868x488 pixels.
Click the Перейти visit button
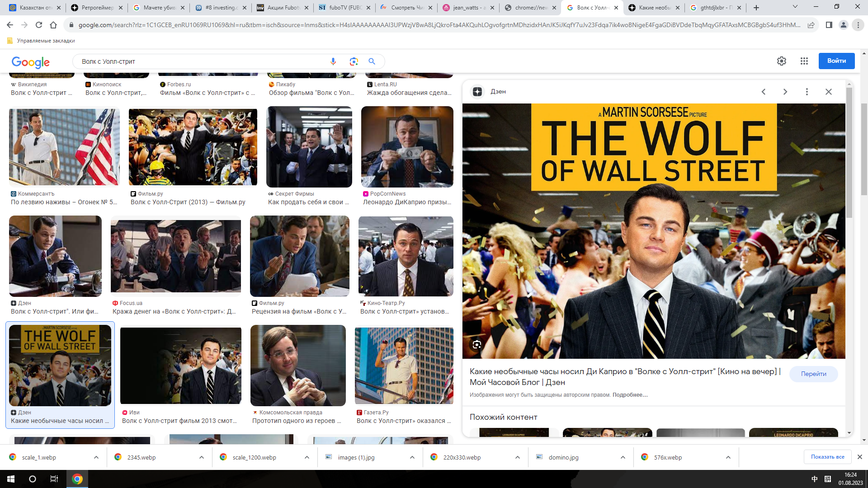point(813,374)
